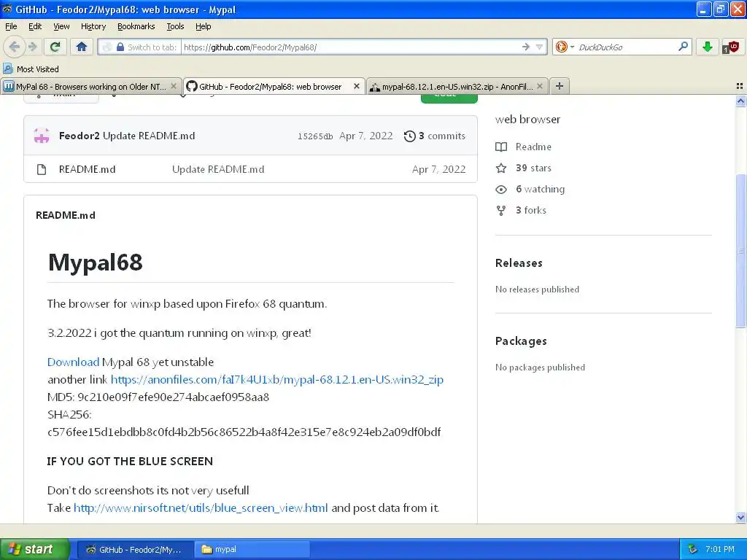Open commit hash 15265db
The width and height of the screenshot is (747, 560).
pos(315,136)
